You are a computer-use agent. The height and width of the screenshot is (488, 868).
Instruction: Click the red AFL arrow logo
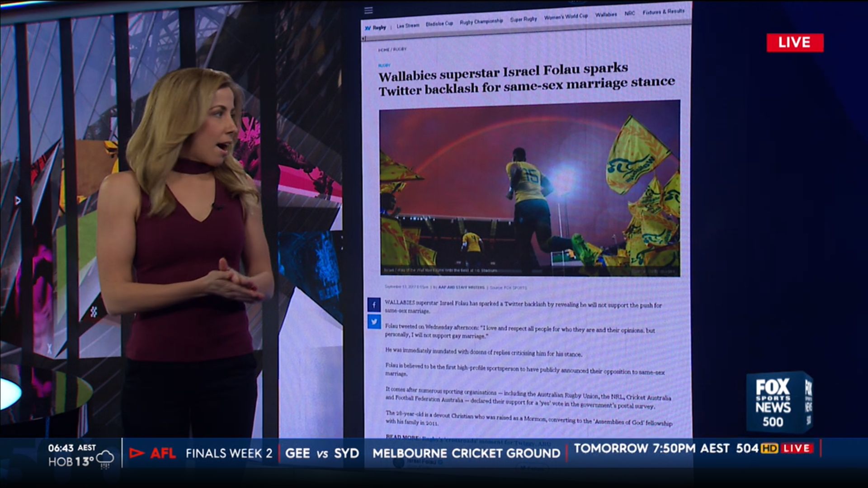tap(137, 453)
